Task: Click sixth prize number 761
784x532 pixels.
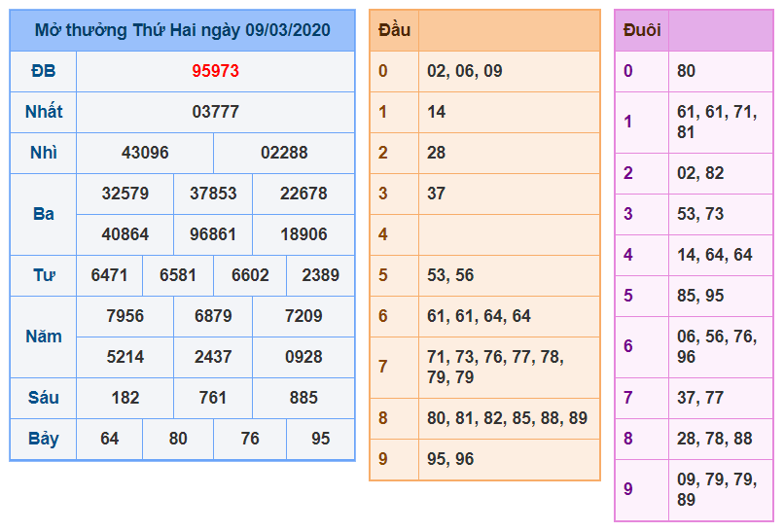Action: (213, 398)
